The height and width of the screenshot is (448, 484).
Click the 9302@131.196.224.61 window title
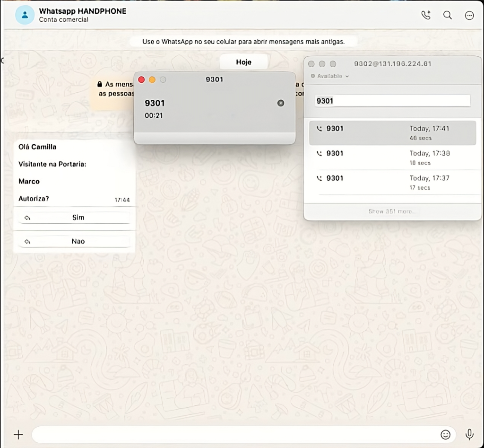[x=392, y=64]
